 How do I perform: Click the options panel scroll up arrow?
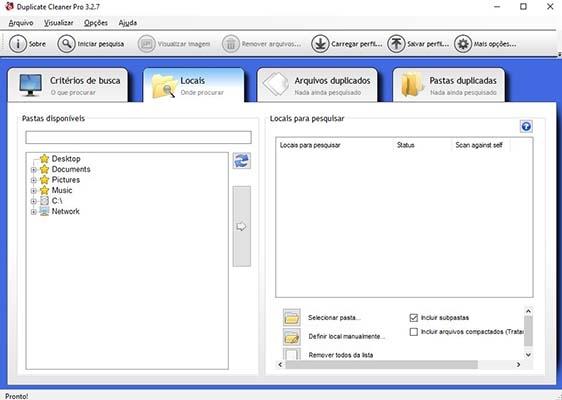(x=528, y=311)
